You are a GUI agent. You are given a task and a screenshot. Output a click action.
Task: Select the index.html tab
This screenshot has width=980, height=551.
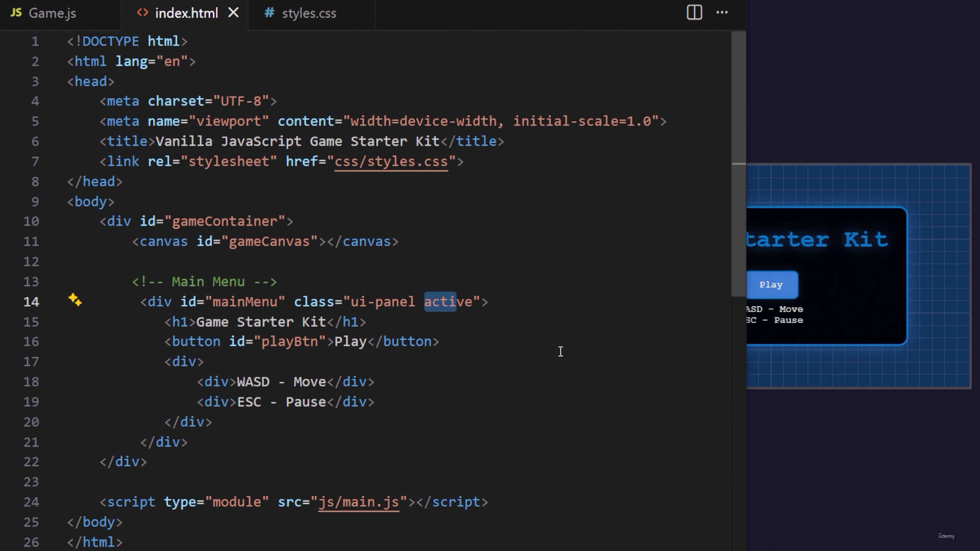[186, 13]
